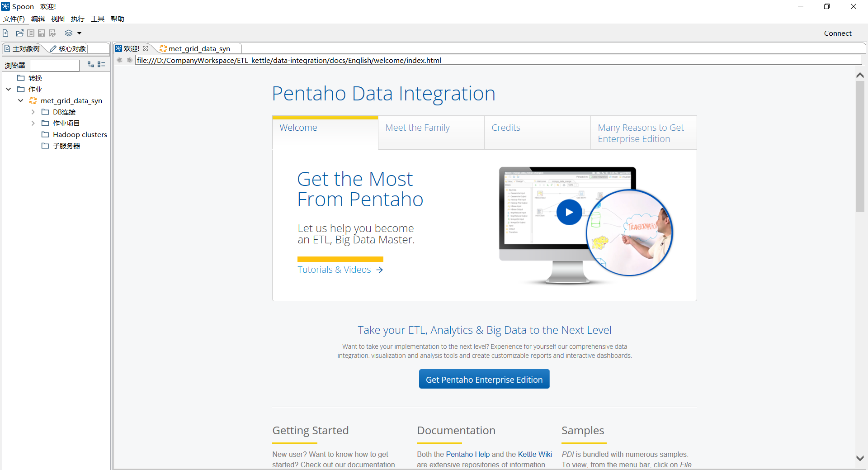Open the Tutorials & Videos link
The image size is (868, 470).
tap(340, 270)
